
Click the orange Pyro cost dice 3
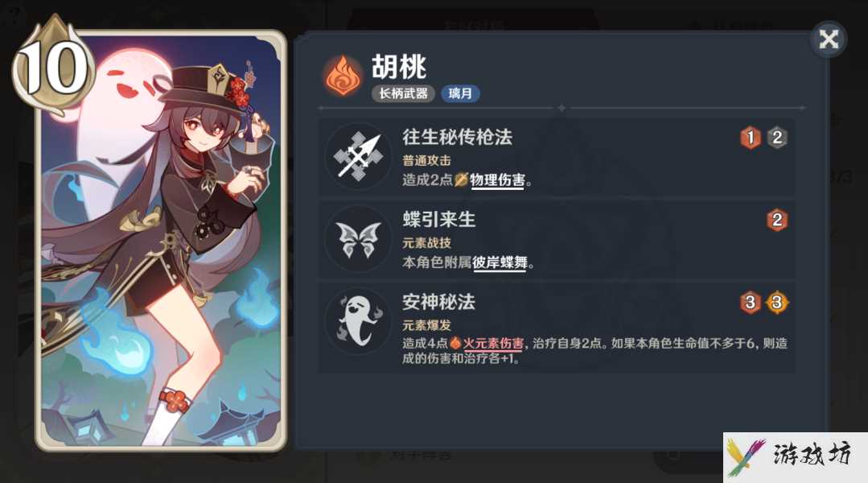click(751, 303)
